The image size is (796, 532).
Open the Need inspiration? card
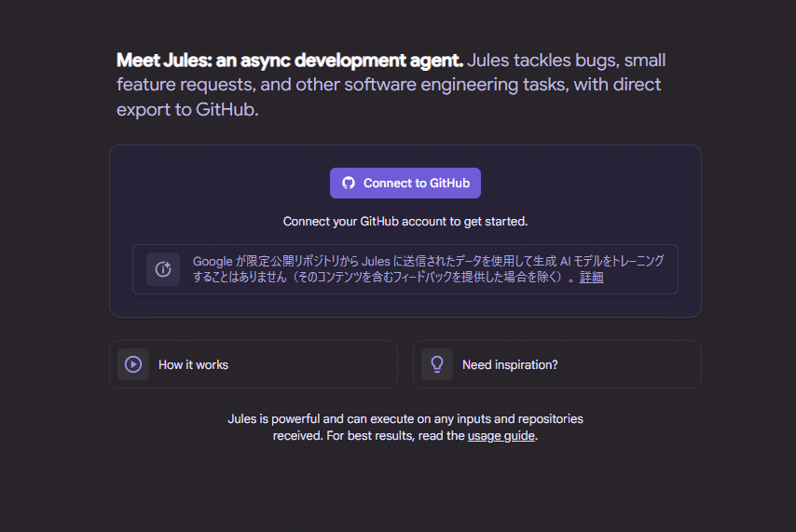pos(556,364)
